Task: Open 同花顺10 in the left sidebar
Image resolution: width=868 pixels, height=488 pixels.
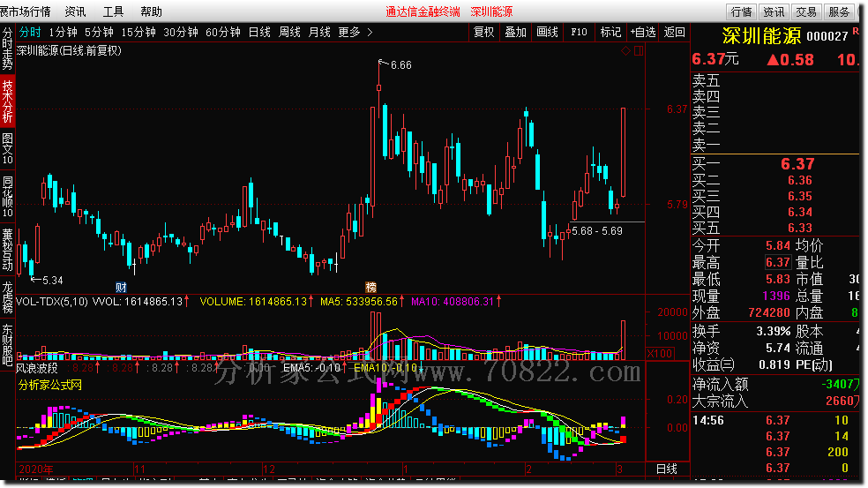Action: click(x=7, y=197)
